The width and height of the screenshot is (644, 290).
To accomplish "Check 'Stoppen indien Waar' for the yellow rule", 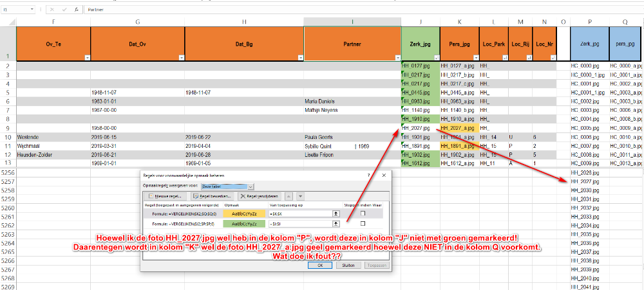I will tap(362, 213).
